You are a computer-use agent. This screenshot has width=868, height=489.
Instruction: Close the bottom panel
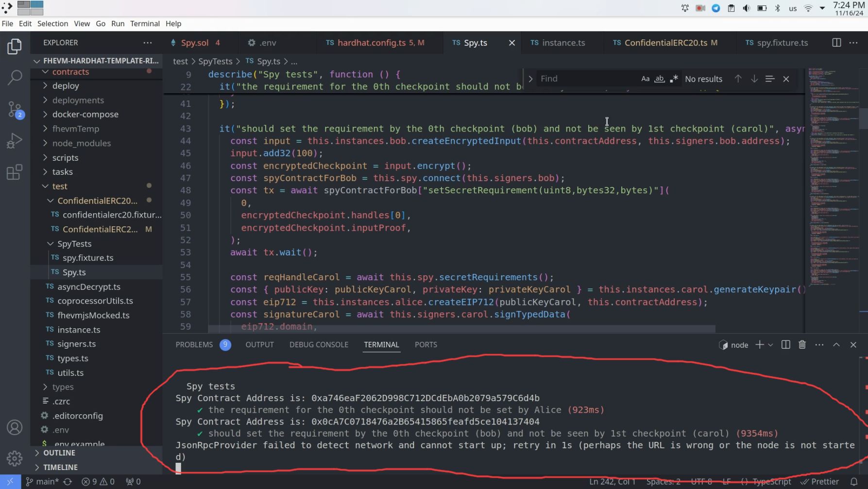point(853,345)
